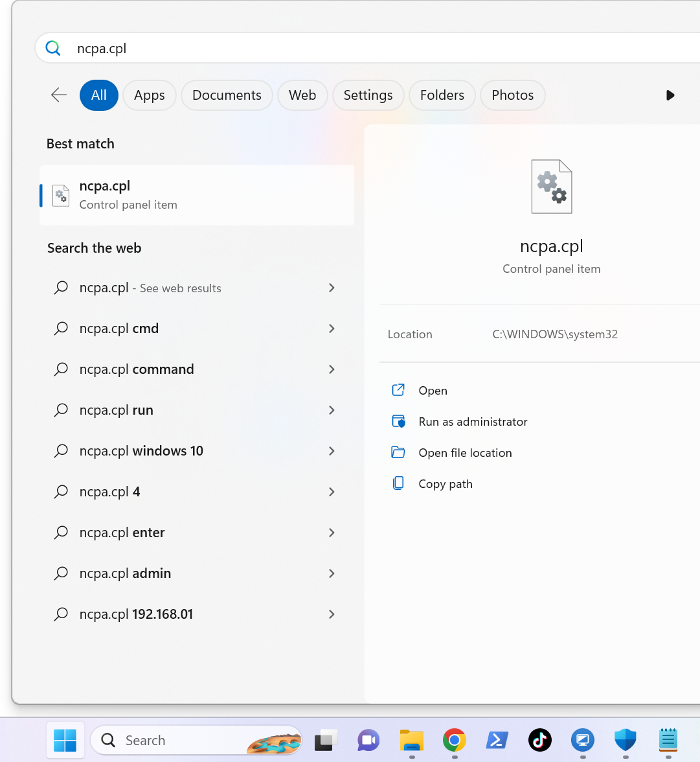The width and height of the screenshot is (700, 762).
Task: Select the Settings filter tab
Action: pos(368,95)
